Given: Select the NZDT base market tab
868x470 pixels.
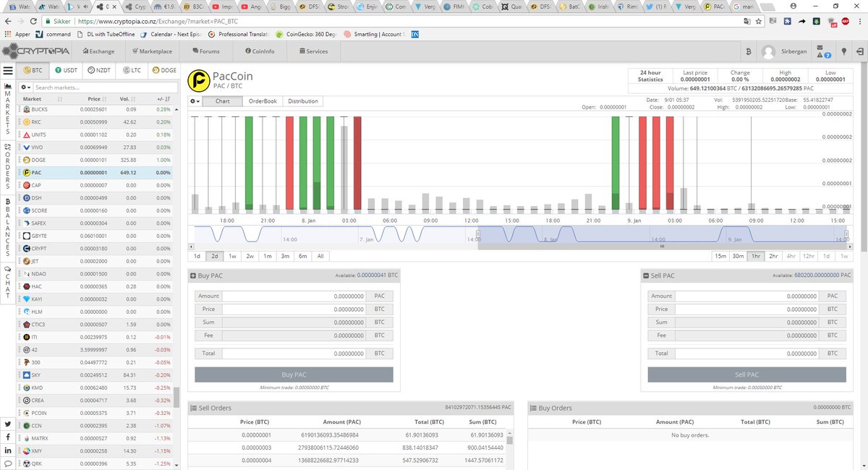Looking at the screenshot, I should point(99,70).
